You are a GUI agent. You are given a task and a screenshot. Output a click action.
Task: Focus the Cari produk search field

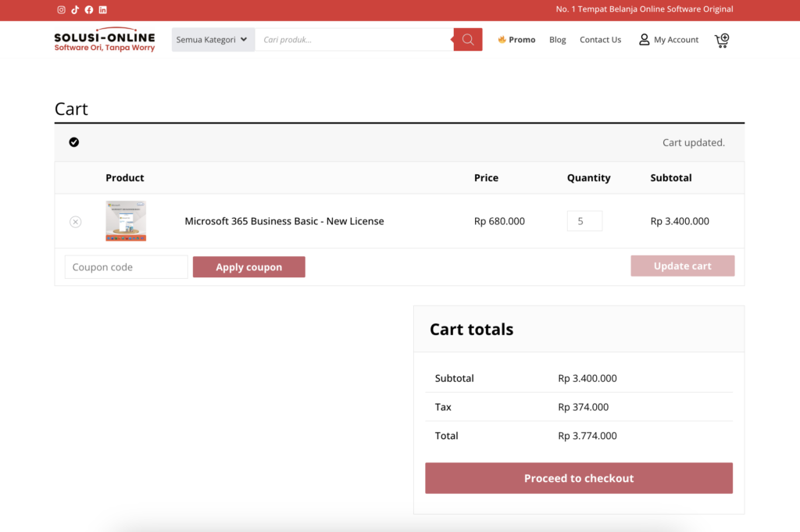click(x=354, y=39)
